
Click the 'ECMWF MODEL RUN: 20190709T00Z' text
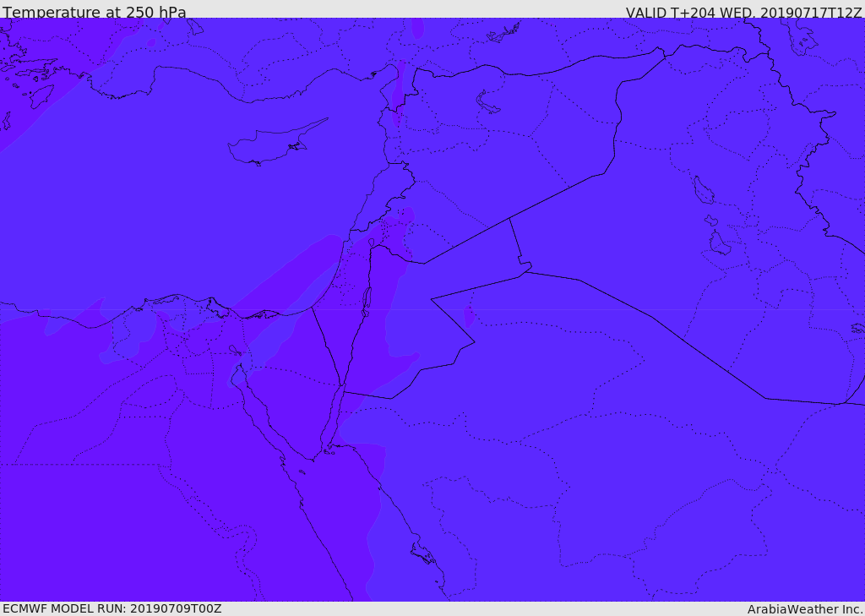[x=112, y=608]
